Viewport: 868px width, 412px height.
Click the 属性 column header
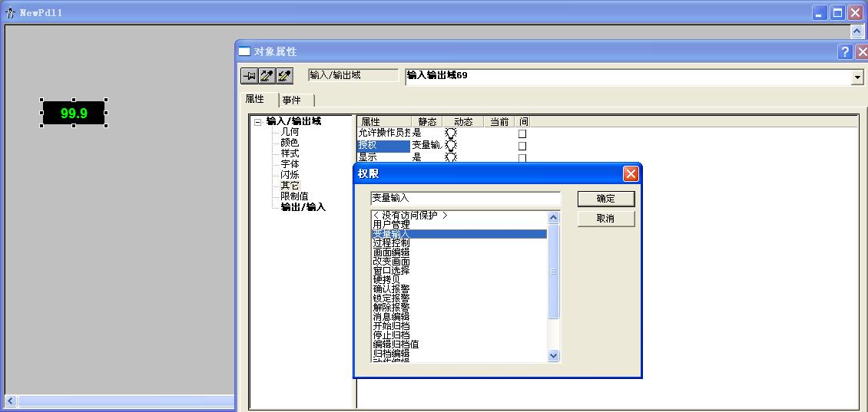pyautogui.click(x=384, y=122)
